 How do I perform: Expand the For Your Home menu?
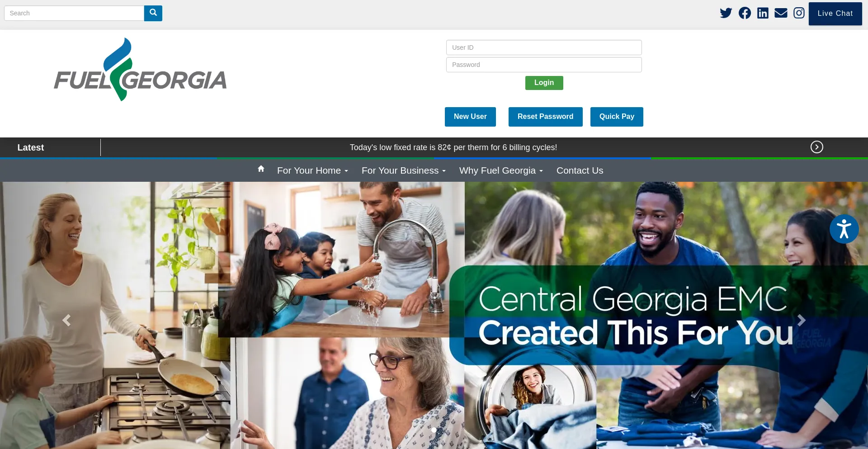coord(312,170)
